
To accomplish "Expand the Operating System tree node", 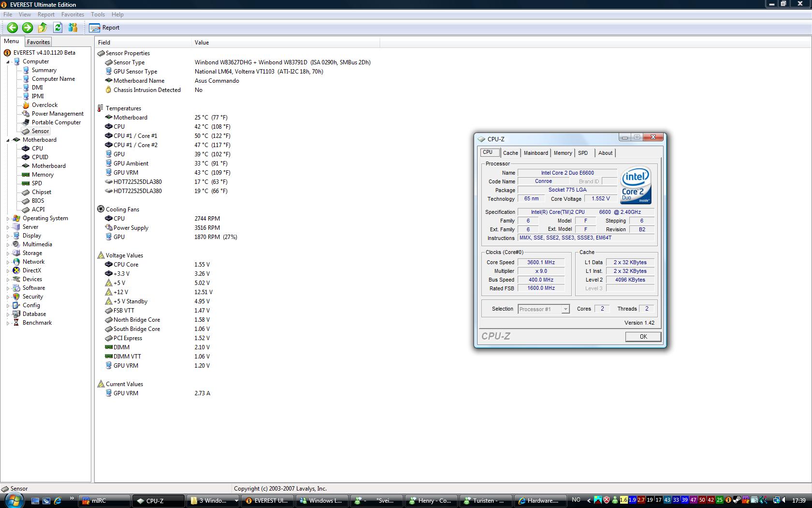I will tap(8, 219).
